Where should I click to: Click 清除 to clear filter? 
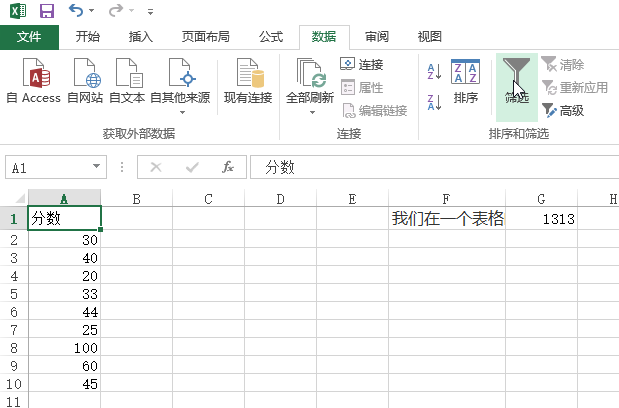click(563, 64)
